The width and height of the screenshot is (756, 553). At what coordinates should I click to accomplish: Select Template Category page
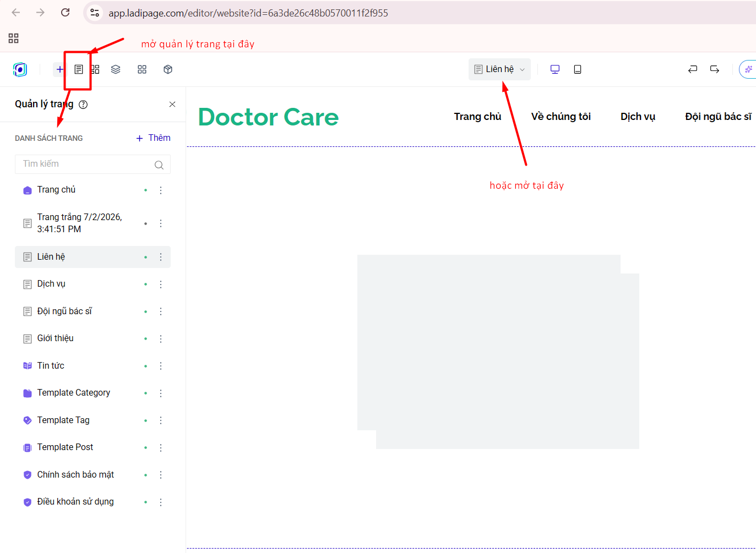(93, 393)
